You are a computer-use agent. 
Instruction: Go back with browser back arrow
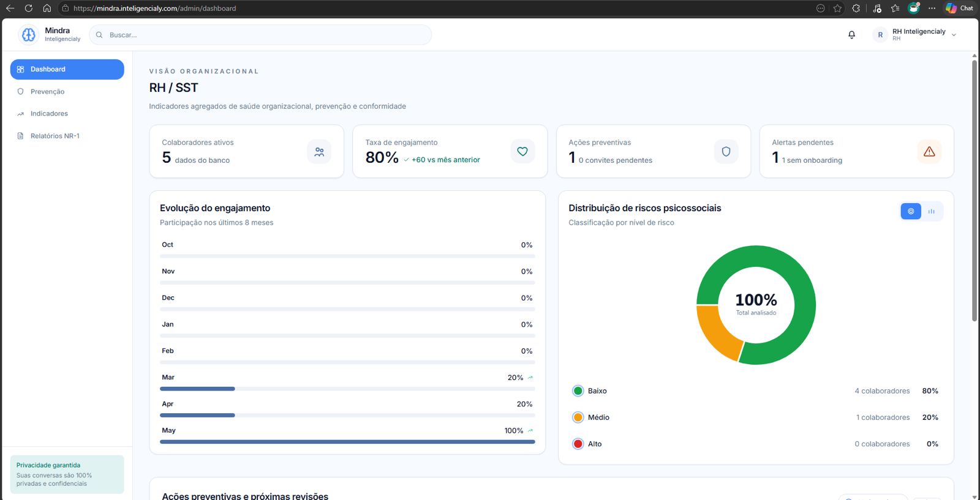[10, 8]
